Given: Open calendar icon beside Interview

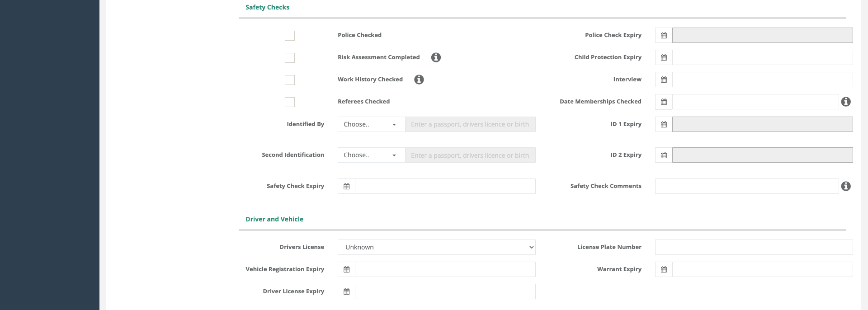Looking at the screenshot, I should pyautogui.click(x=664, y=80).
